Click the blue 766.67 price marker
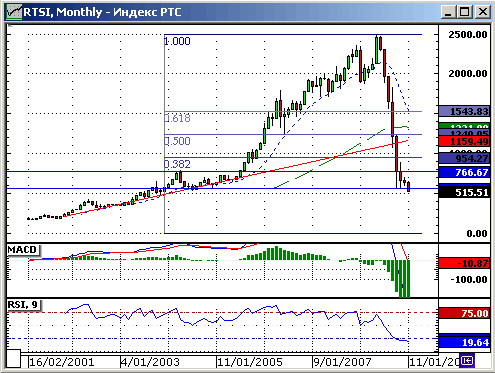Viewport: 495px width, 373px height. coord(464,172)
